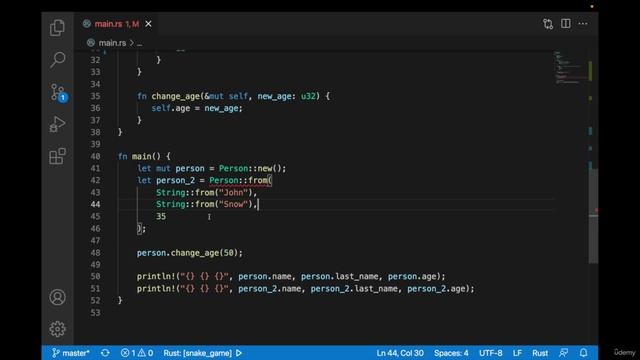The height and width of the screenshot is (360, 640).
Task: Open the Run and Debug view
Action: [x=57, y=124]
